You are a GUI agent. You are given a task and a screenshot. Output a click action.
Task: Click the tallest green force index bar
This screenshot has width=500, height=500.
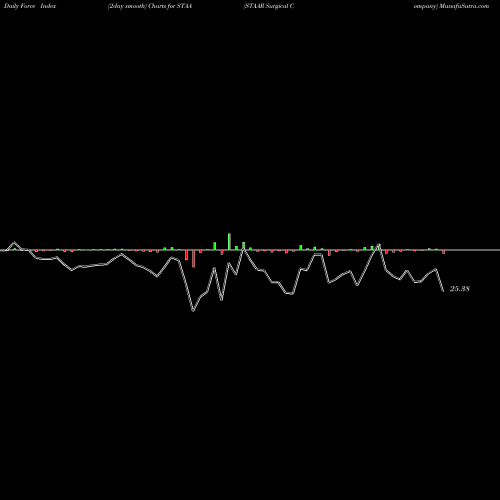point(229,241)
